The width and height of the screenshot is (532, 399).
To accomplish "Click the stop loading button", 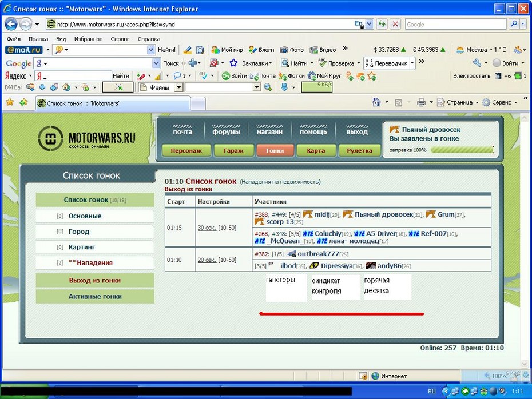I will pos(395,24).
